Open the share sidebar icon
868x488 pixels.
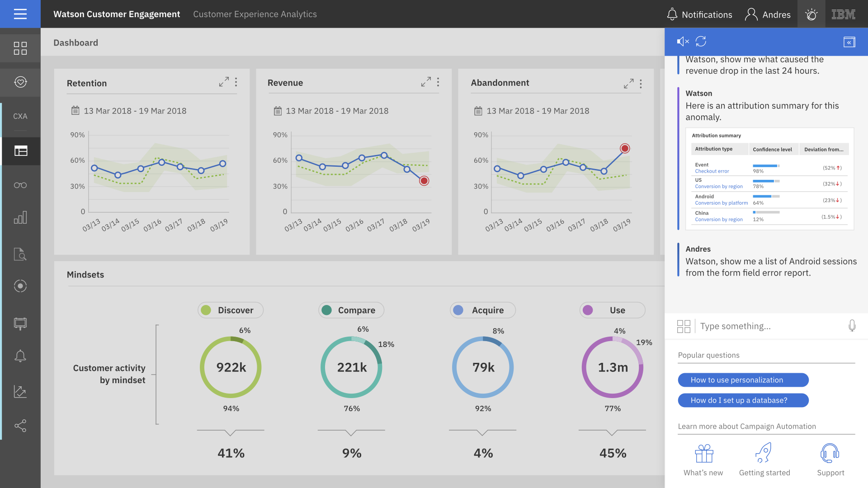pyautogui.click(x=20, y=426)
